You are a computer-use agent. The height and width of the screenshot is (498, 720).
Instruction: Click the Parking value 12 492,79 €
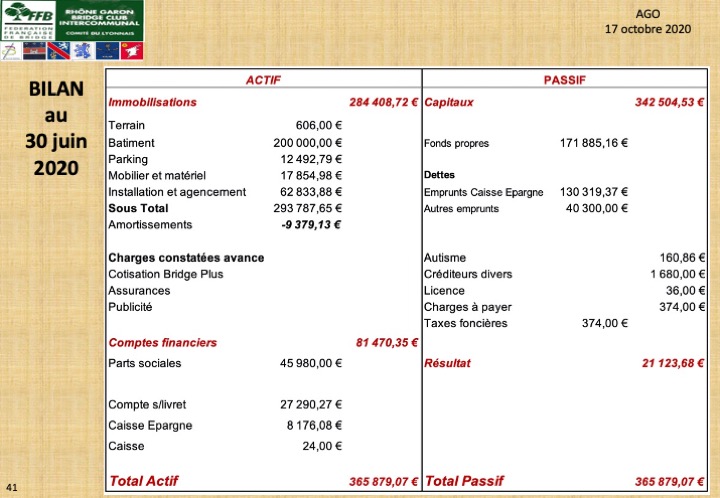click(311, 159)
